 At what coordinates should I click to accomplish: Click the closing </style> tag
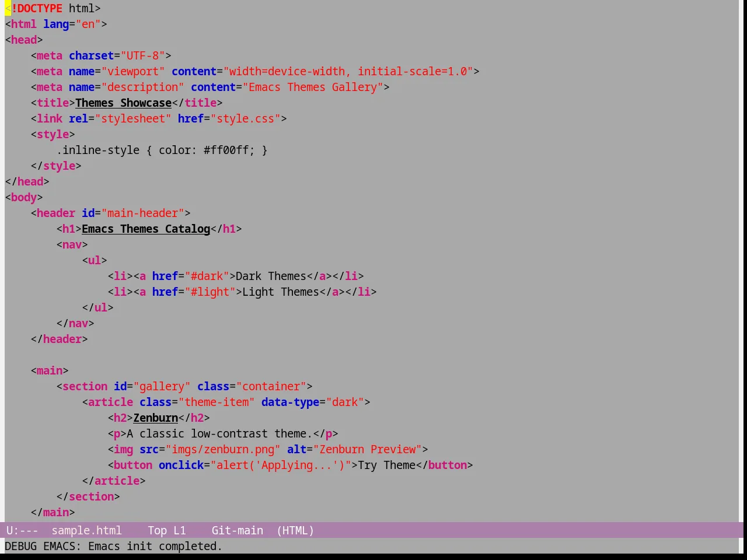56,166
